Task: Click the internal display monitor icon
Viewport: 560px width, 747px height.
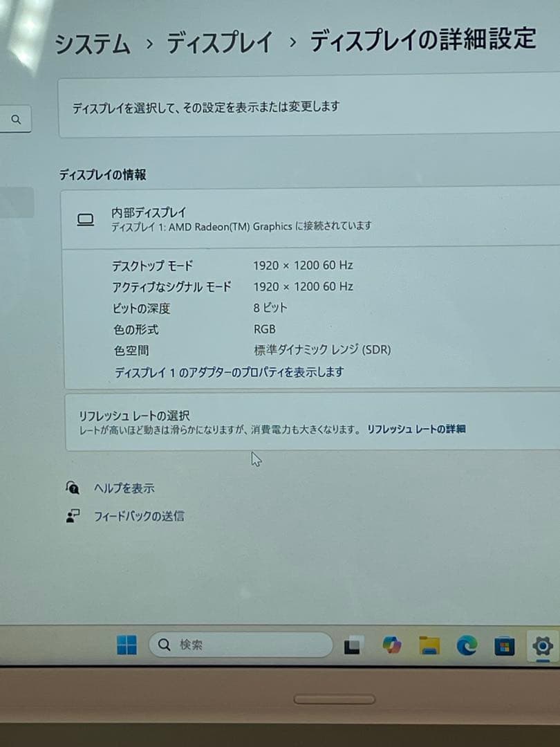Action: click(86, 217)
